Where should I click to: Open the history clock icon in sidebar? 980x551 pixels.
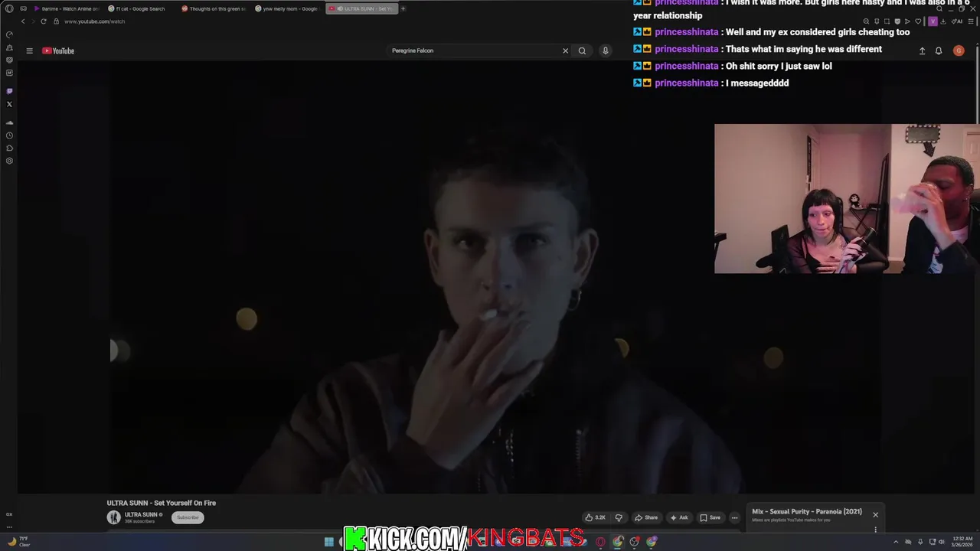9,135
